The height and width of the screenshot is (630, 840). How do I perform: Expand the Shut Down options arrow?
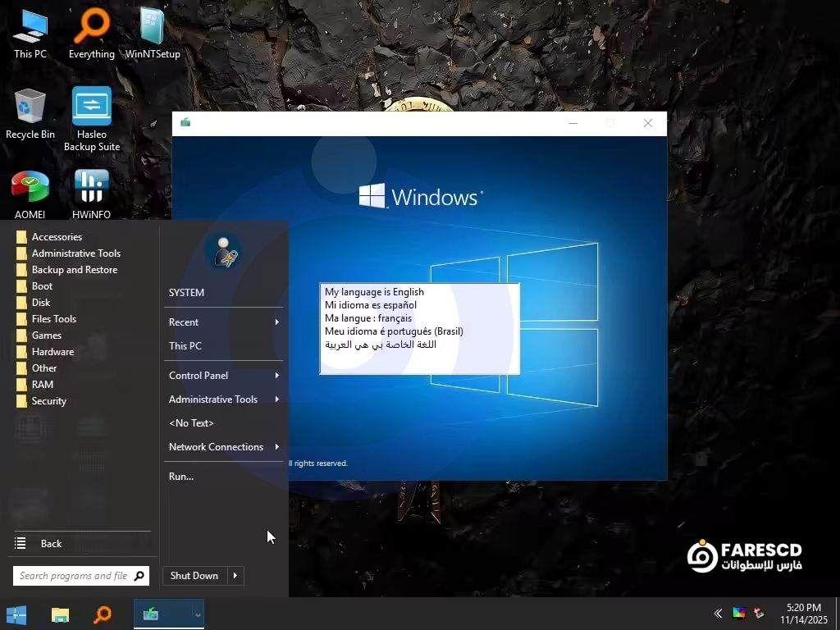click(235, 575)
